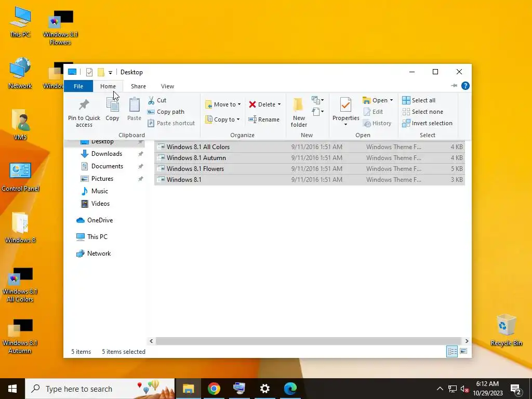The width and height of the screenshot is (532, 399).
Task: Open the File menu tab
Action: tap(78, 86)
